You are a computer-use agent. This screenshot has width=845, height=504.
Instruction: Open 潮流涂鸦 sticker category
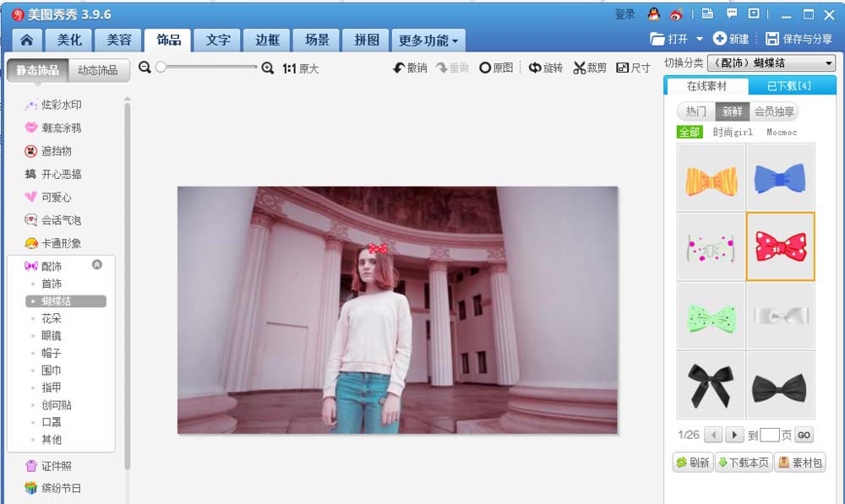52,127
